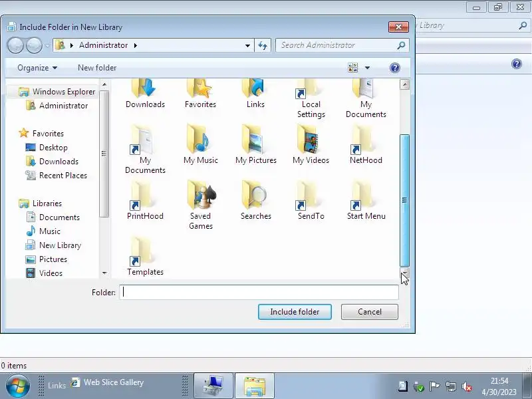Select the Templates shortcut folder
This screenshot has height=399, width=532.
[x=145, y=256]
